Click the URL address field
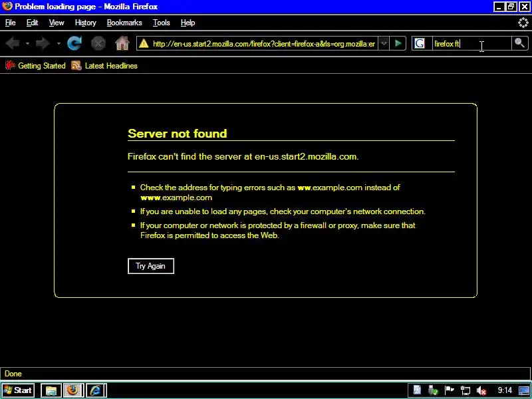This screenshot has width=532, height=399. [x=264, y=43]
